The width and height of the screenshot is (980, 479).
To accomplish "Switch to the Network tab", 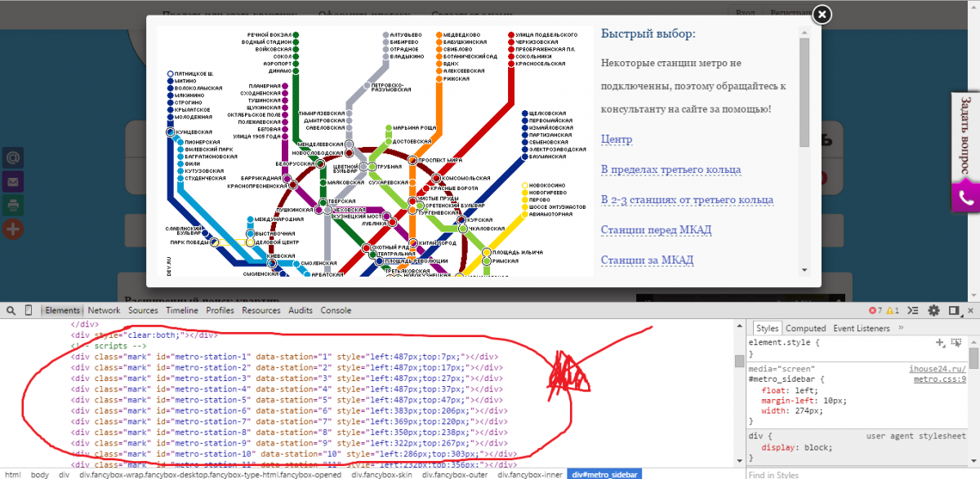I will pos(104,310).
